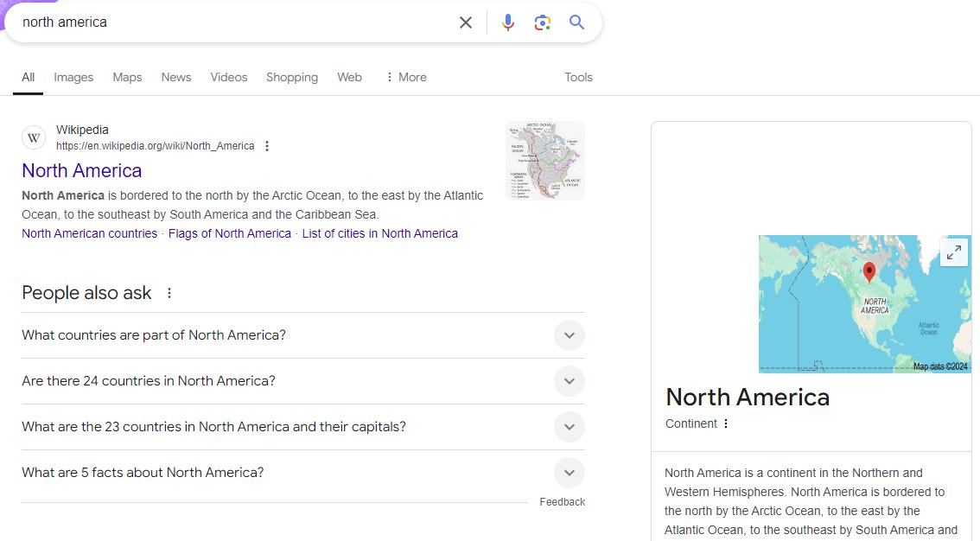This screenshot has height=541, width=980.
Task: Click the 'North America' knowledge panel heading
Action: click(748, 398)
